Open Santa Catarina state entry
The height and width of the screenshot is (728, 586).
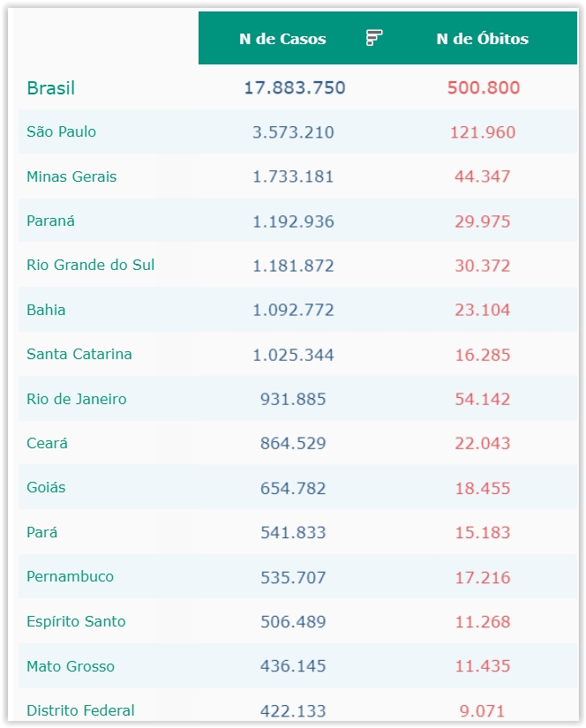(79, 355)
